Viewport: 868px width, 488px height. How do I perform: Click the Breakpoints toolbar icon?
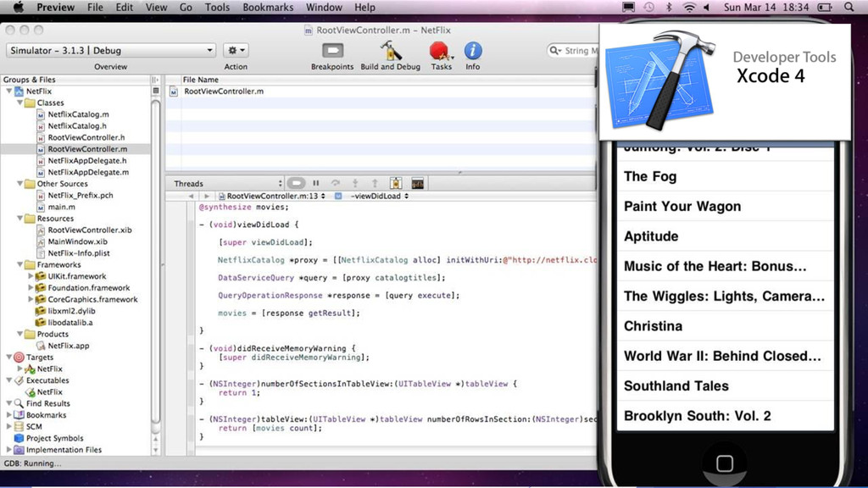(x=331, y=51)
